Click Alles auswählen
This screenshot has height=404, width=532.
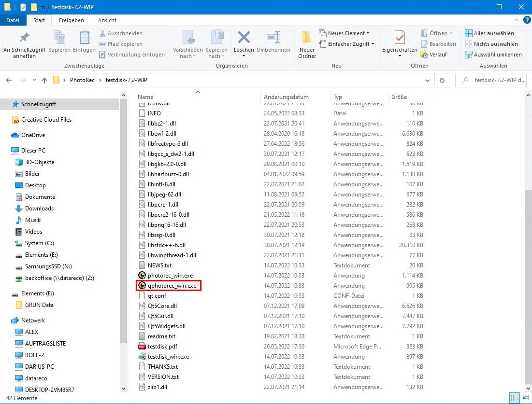click(489, 33)
